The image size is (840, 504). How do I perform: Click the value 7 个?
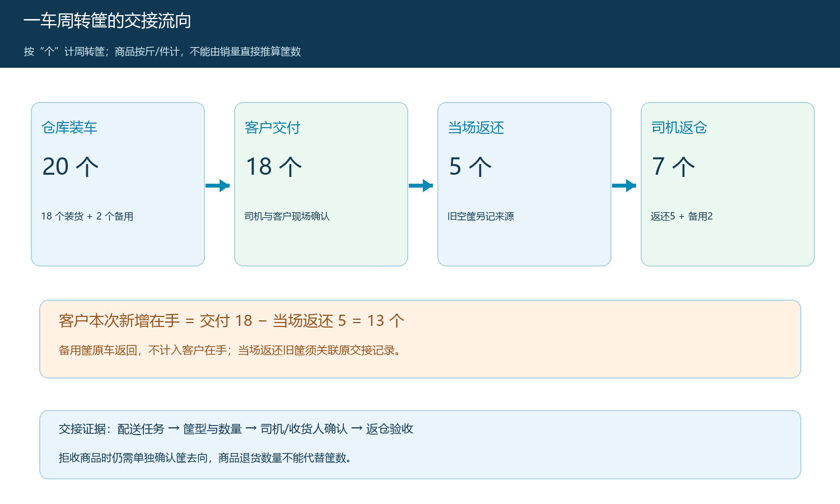click(674, 166)
